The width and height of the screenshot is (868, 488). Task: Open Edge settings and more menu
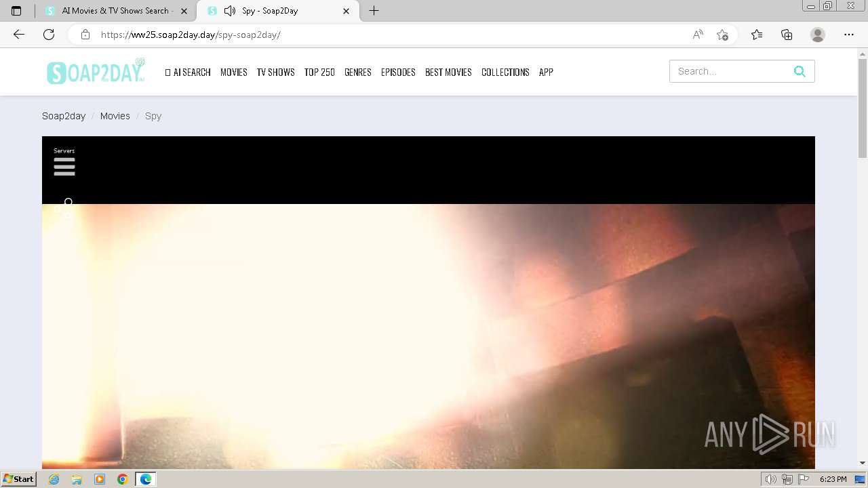[849, 35]
